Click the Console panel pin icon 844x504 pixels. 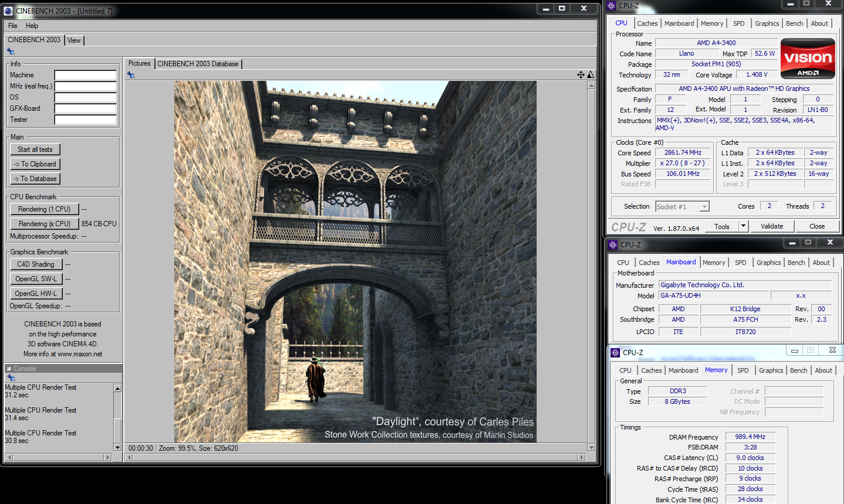(x=11, y=377)
